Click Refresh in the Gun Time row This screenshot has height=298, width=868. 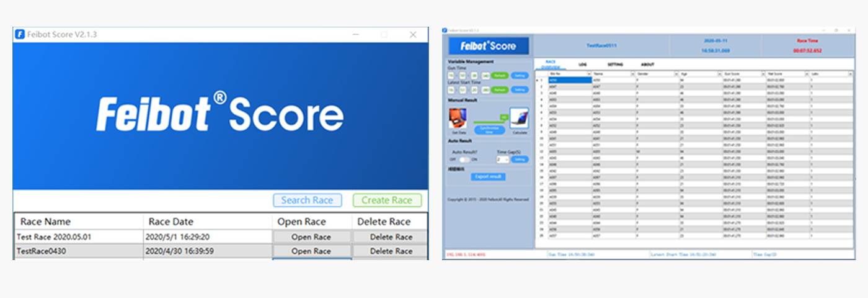(x=500, y=76)
